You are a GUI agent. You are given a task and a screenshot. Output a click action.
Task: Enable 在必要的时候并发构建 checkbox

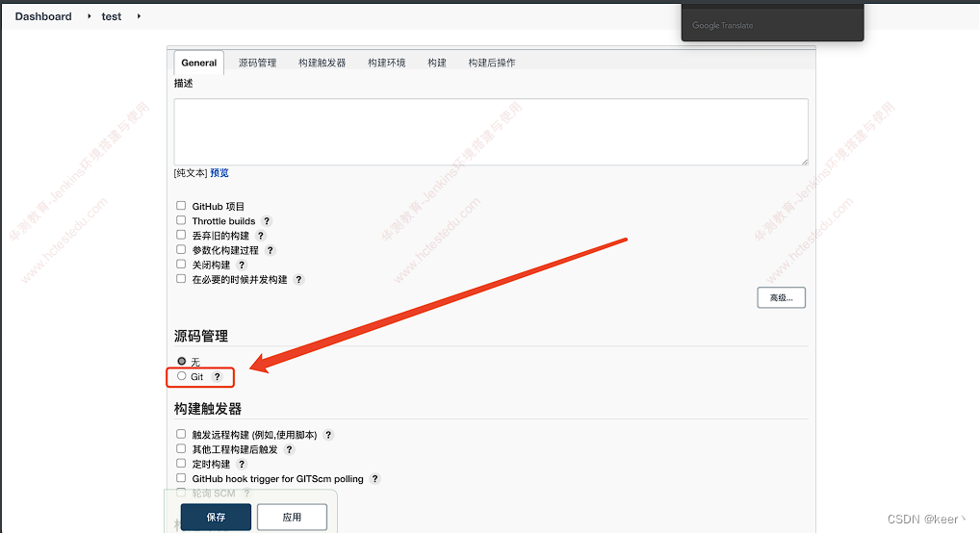pyautogui.click(x=181, y=279)
